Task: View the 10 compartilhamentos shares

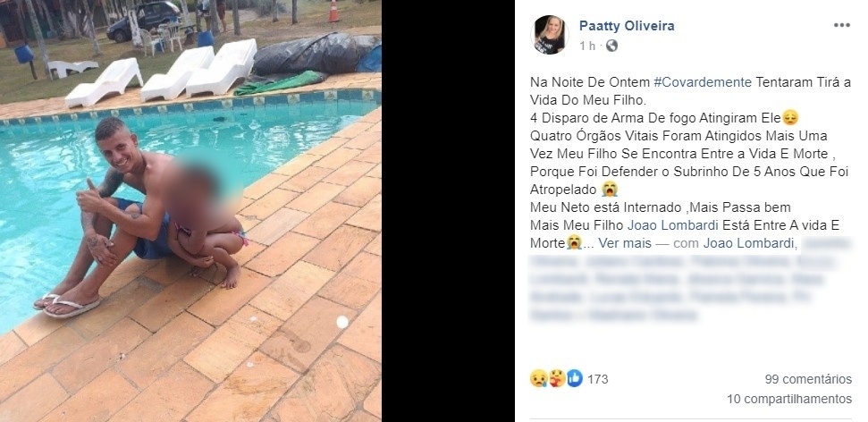Action: (x=789, y=399)
